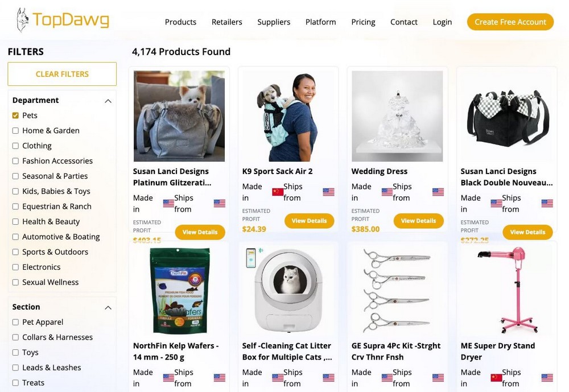Enable the Electronics department filter
569x392 pixels.
(15, 267)
